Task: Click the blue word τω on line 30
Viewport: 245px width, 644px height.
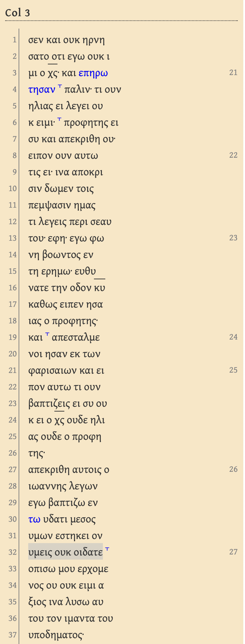Action: click(34, 519)
